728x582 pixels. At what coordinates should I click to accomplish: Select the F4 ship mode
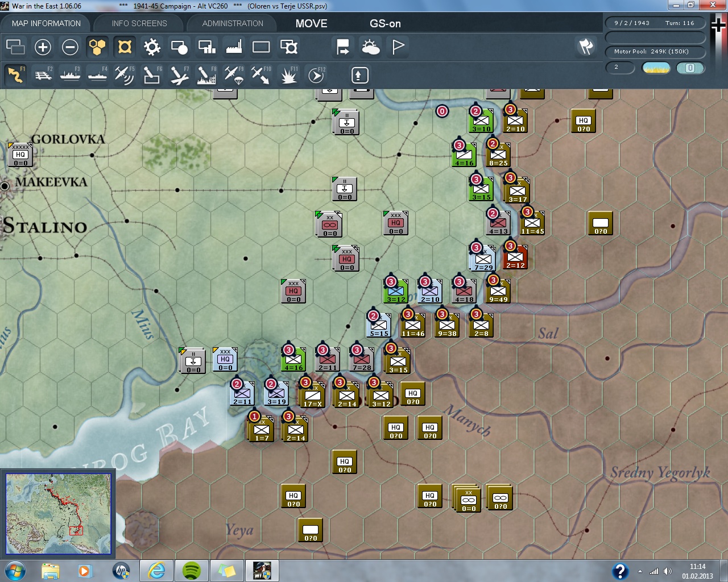point(97,75)
